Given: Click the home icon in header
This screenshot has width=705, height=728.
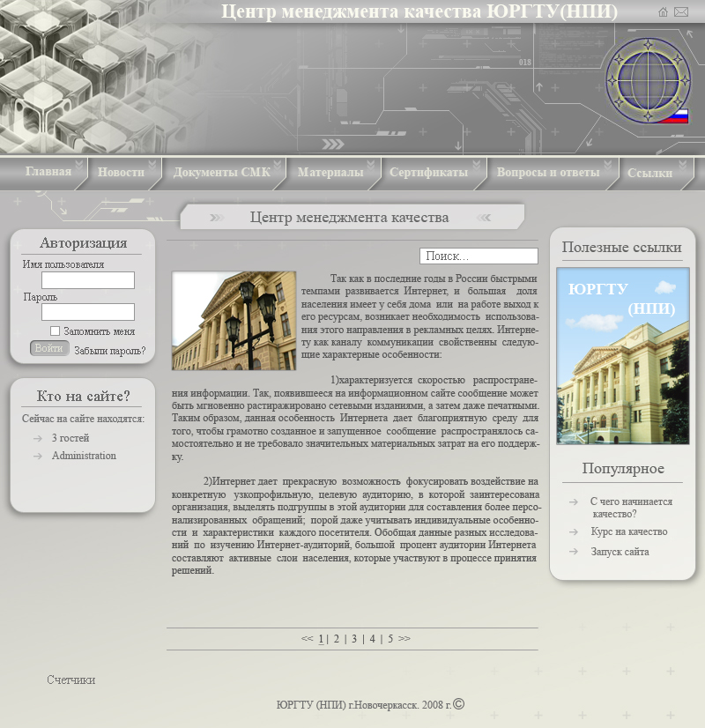Looking at the screenshot, I should coord(663,12).
